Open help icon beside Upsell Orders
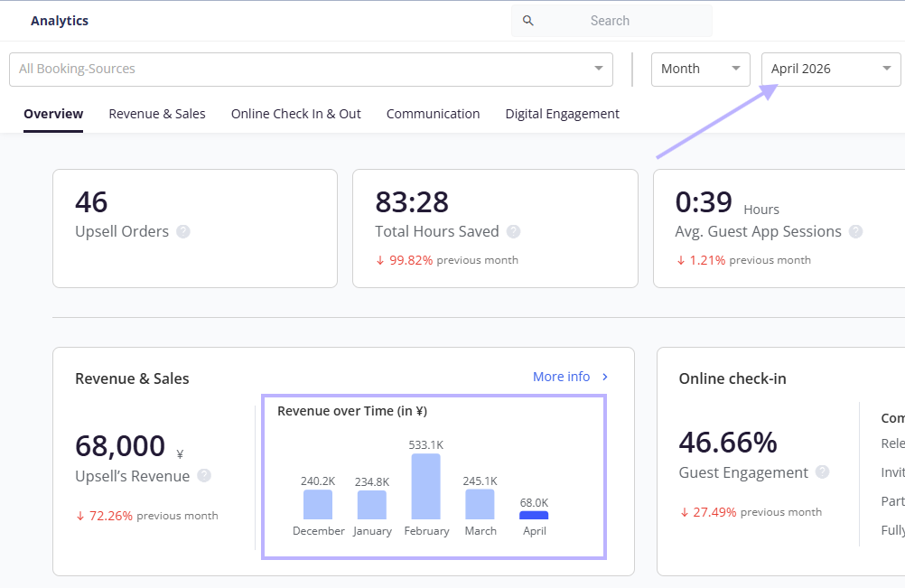Image resolution: width=905 pixels, height=588 pixels. point(183,231)
